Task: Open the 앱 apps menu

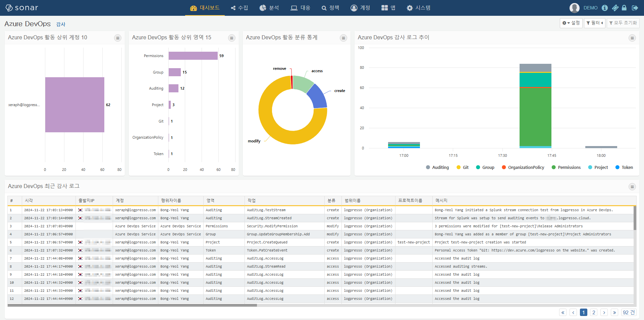Action: pyautogui.click(x=388, y=8)
